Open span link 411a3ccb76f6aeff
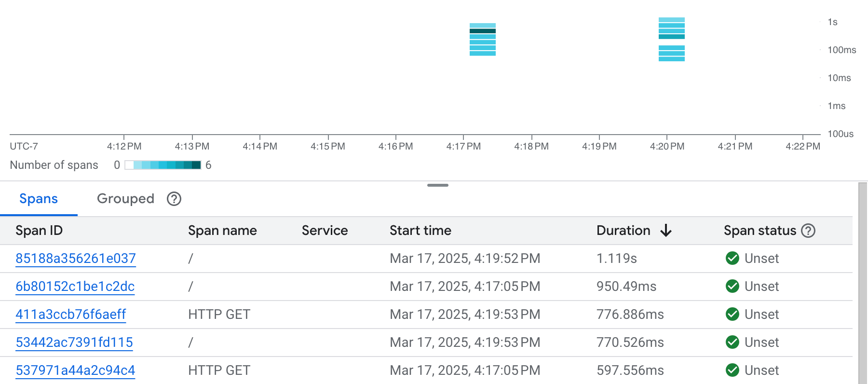 point(71,315)
